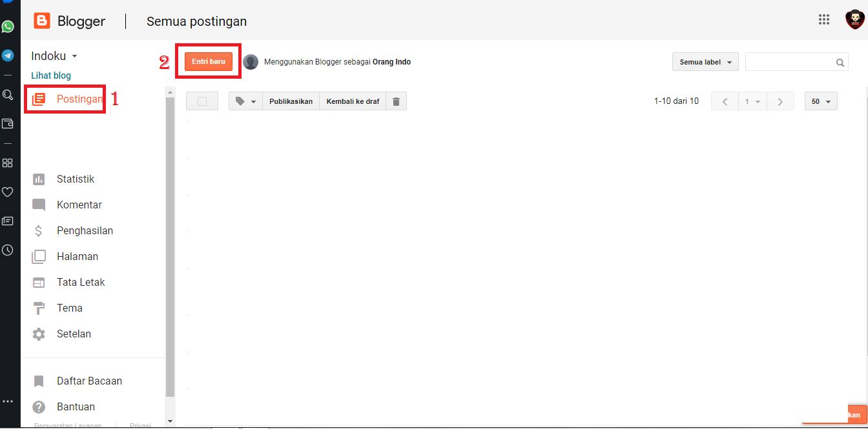The image size is (868, 431).
Task: Click the Orang Indo user avatar
Action: click(251, 62)
